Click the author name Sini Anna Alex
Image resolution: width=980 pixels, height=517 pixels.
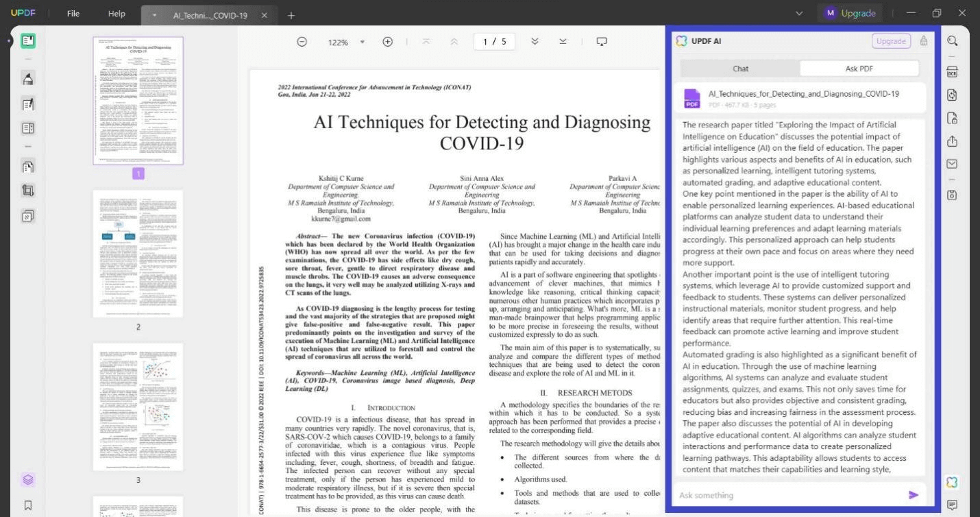pyautogui.click(x=482, y=178)
